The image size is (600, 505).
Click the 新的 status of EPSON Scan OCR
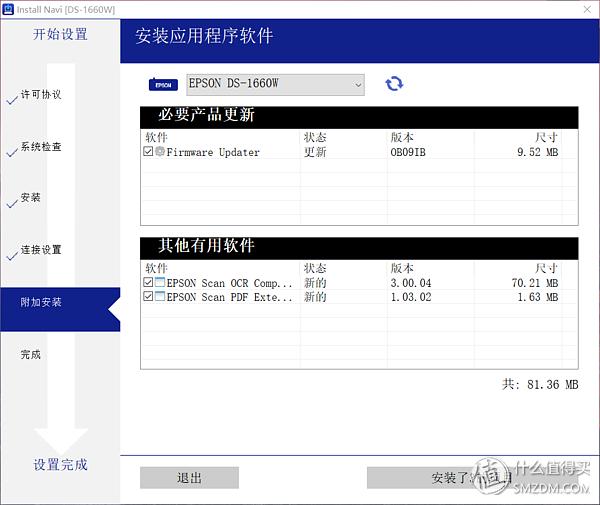point(315,283)
